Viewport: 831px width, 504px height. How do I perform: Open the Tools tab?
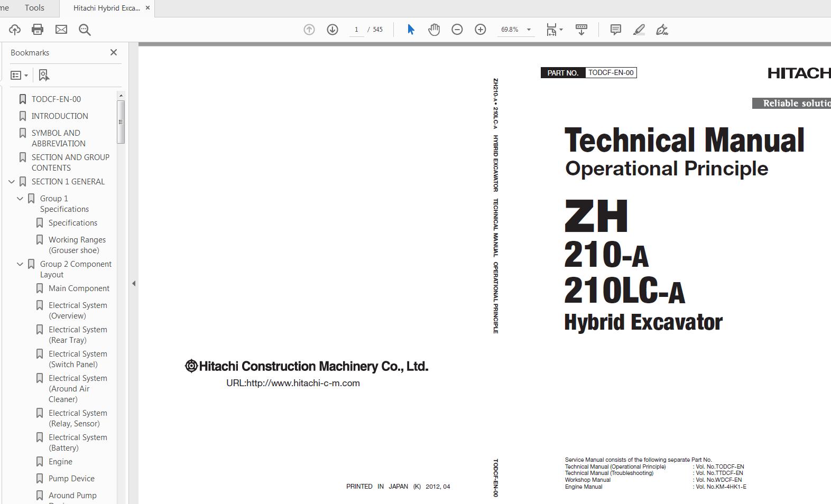34,8
